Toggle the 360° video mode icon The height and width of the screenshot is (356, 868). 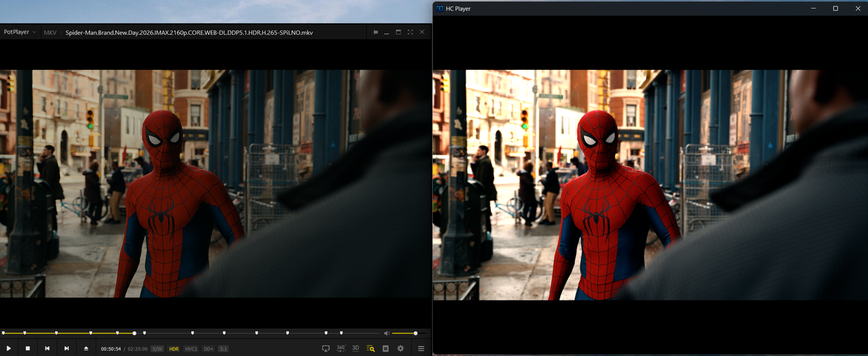[341, 348]
